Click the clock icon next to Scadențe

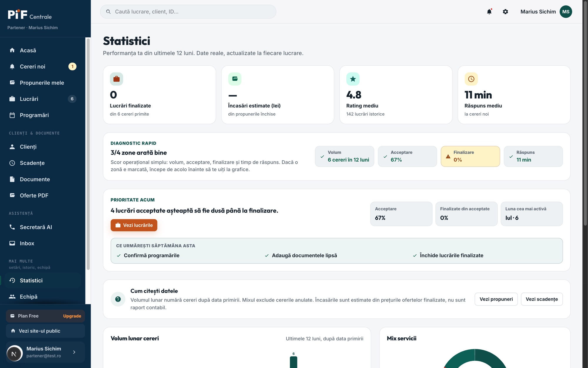[12, 163]
